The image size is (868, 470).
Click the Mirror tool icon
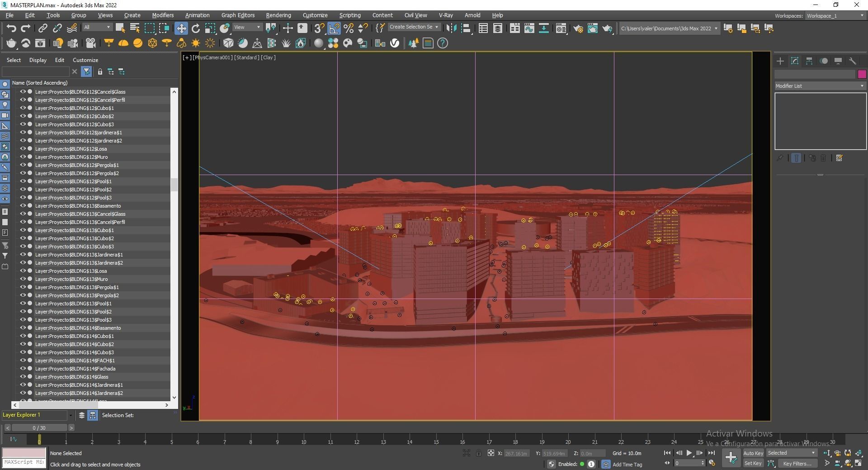pos(451,28)
